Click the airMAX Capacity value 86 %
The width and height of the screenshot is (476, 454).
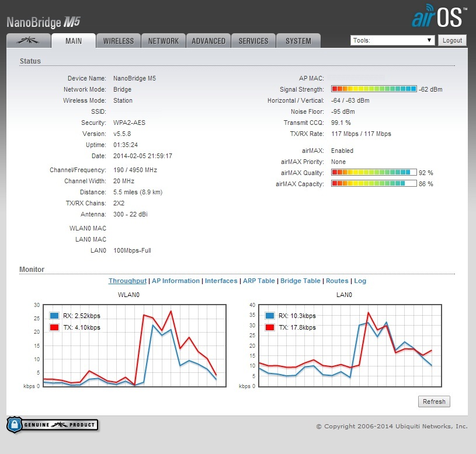426,184
